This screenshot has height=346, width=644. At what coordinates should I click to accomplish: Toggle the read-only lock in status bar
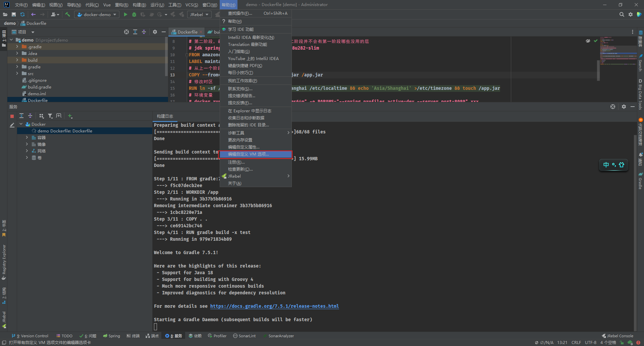click(x=622, y=342)
